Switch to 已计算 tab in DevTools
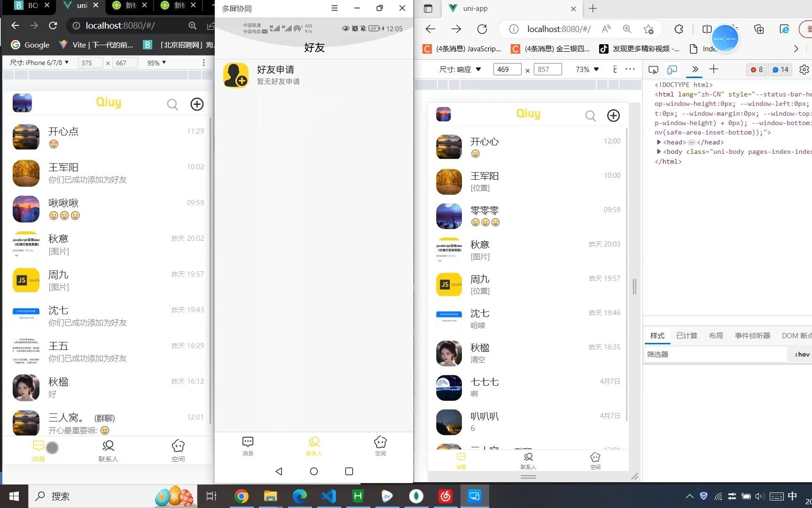This screenshot has width=812, height=508. tap(687, 335)
